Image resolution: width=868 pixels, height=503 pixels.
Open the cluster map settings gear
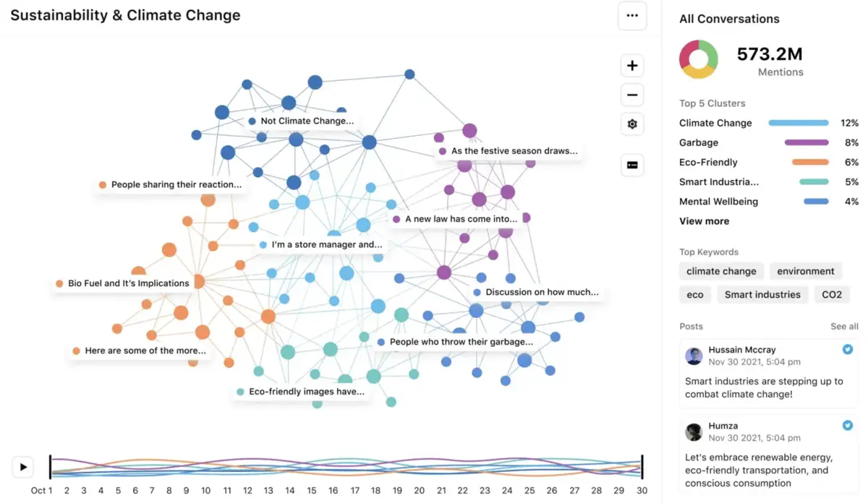(x=631, y=124)
